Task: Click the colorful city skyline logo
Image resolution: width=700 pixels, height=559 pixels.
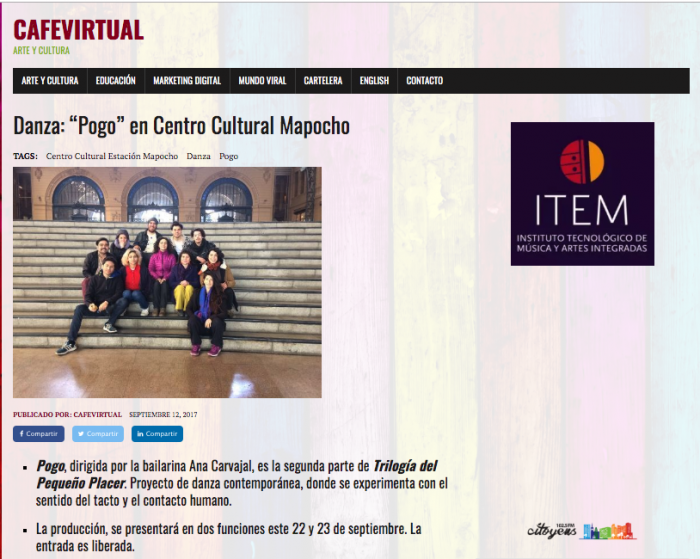Action: (x=608, y=531)
